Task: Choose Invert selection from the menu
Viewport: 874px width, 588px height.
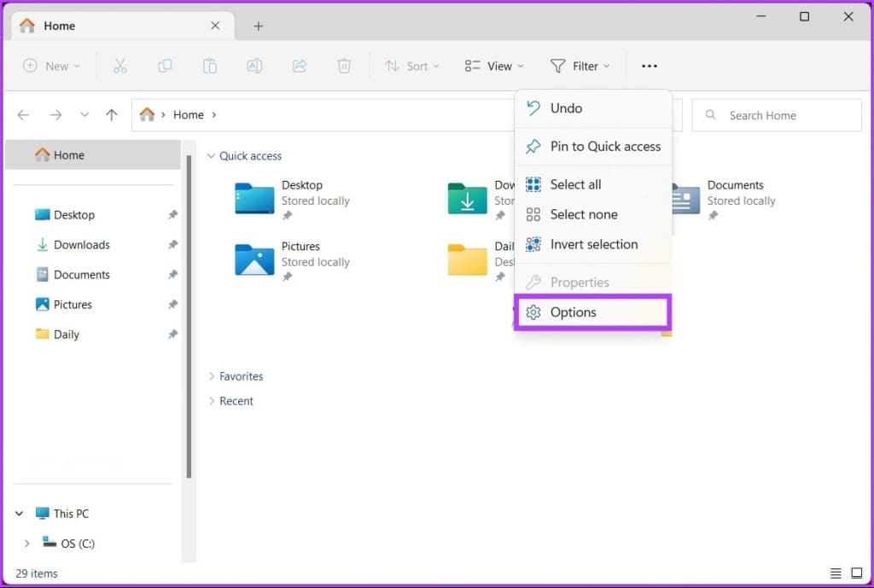Action: 593,244
